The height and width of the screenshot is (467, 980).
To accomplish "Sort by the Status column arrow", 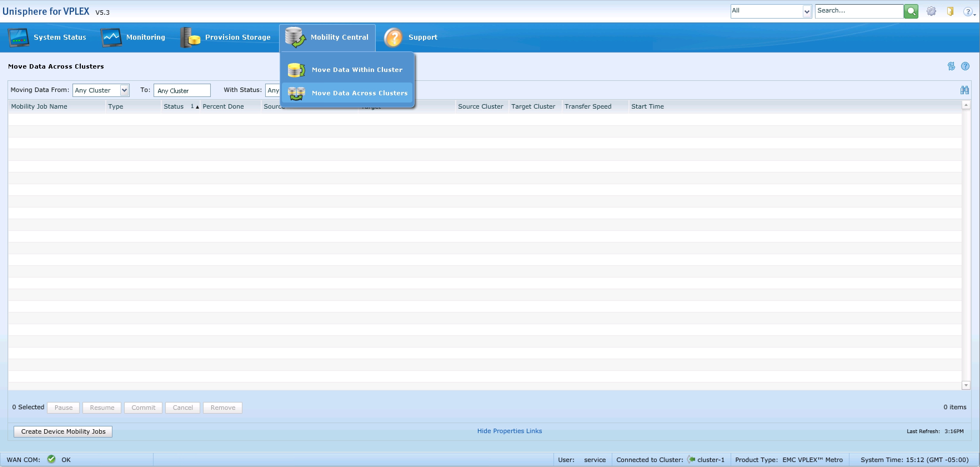I will tap(197, 107).
